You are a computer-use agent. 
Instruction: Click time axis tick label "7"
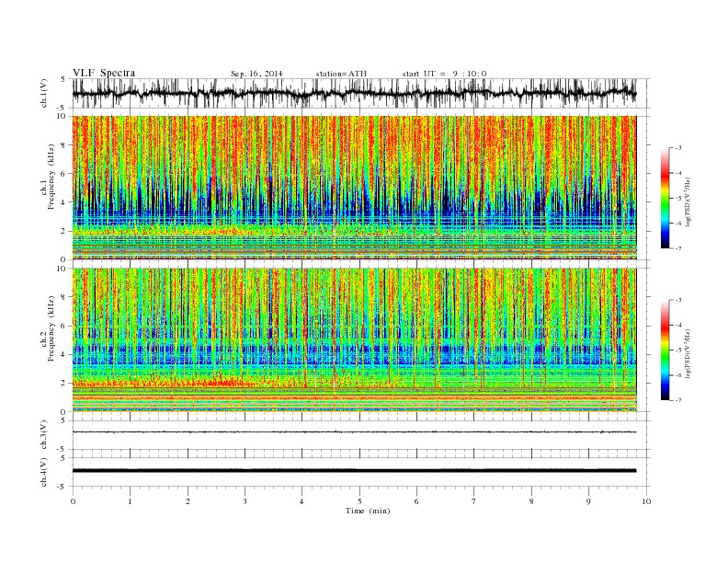(x=474, y=501)
